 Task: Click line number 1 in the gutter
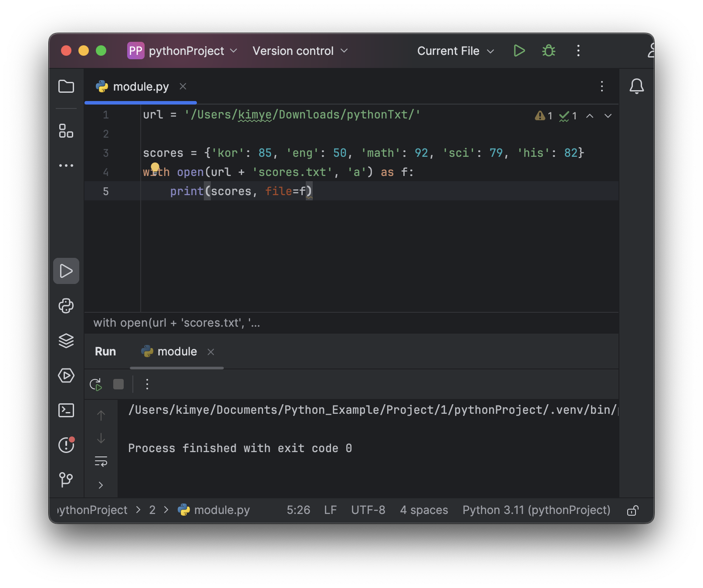(x=106, y=115)
